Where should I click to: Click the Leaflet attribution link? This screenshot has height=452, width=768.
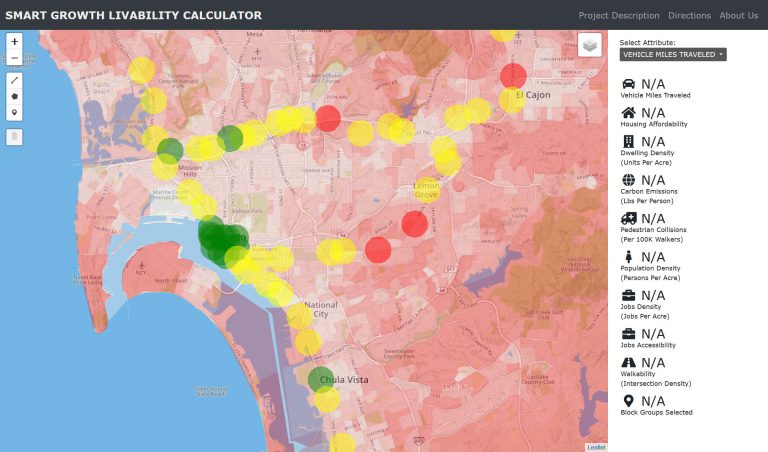(596, 447)
